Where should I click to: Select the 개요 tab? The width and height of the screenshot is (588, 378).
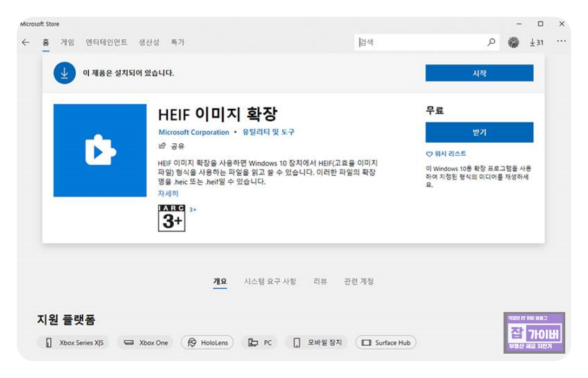coord(220,281)
